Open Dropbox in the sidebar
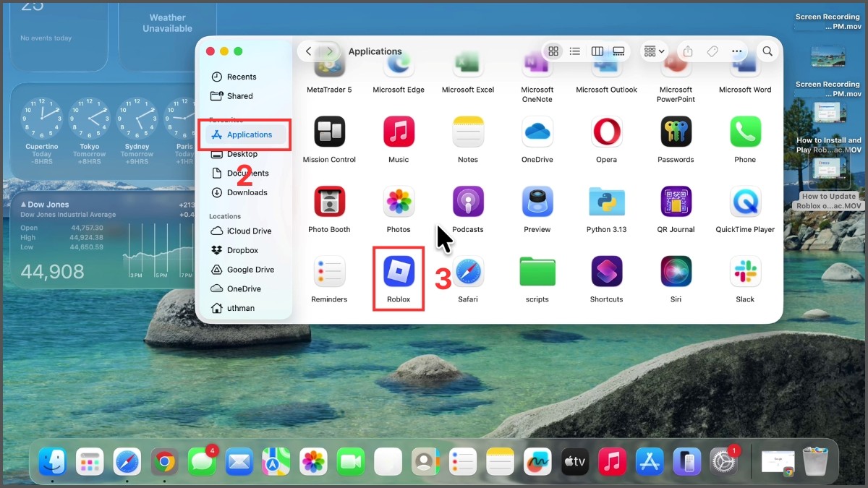 [247, 250]
